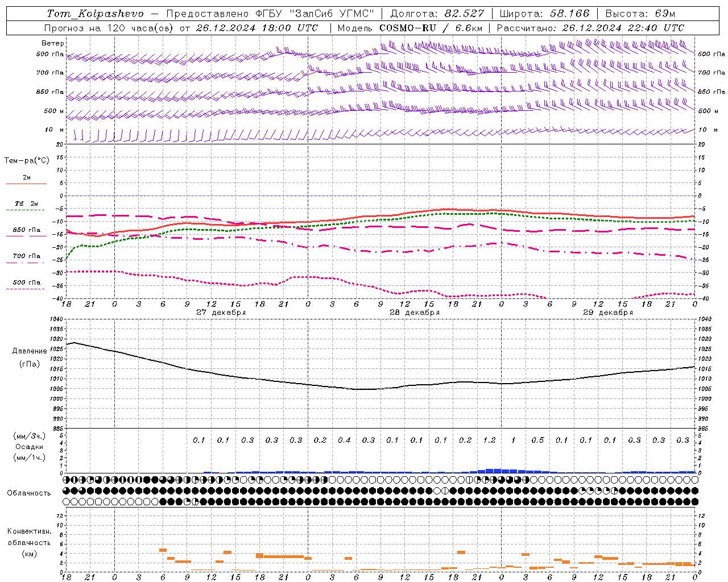Click the 1040 tick on left pressure axis
Screen dimensions: 728x582
coord(56,319)
